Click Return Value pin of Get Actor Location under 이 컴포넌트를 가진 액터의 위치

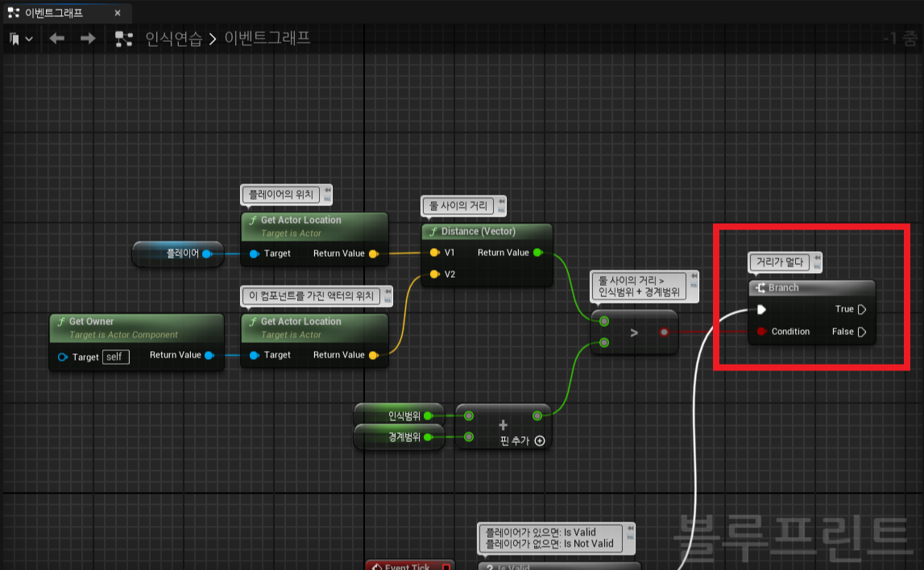373,355
